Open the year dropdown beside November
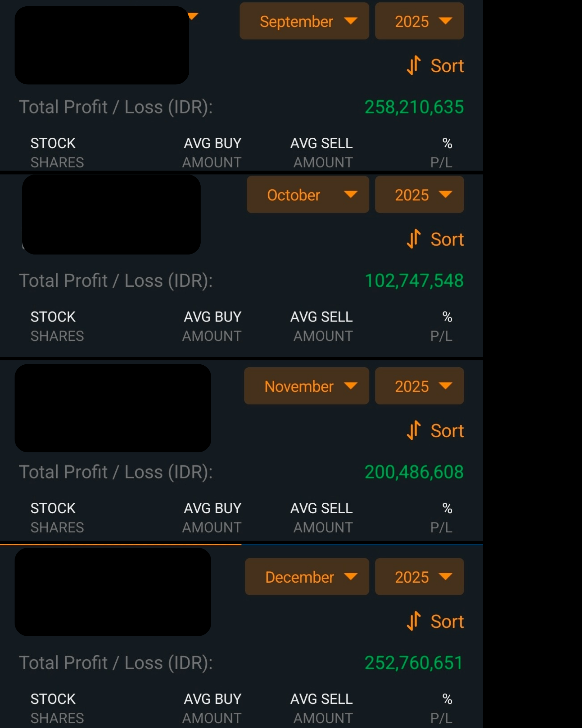The image size is (582, 728). pos(419,386)
